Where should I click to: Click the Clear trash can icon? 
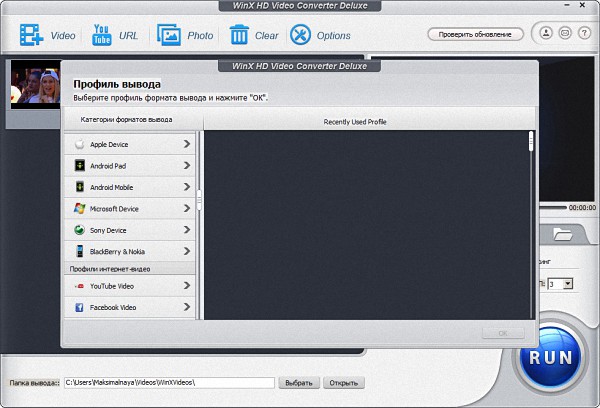click(x=239, y=35)
